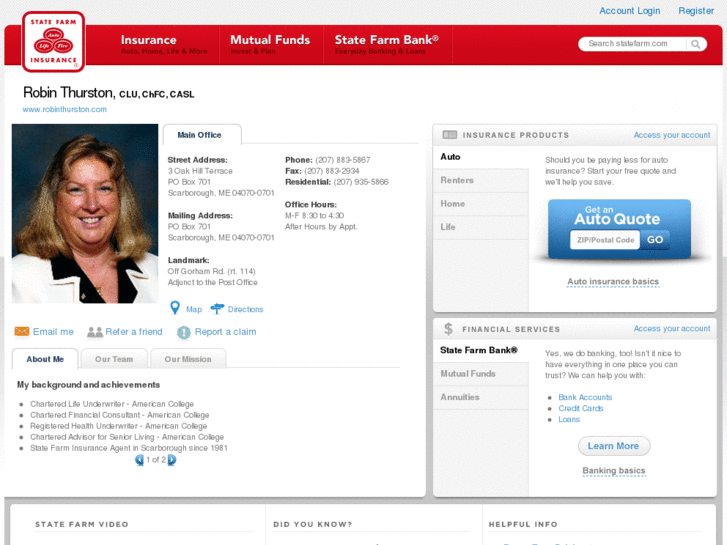This screenshot has width=727, height=545.
Task: Click the Helpful Info heading
Action: 523,524
